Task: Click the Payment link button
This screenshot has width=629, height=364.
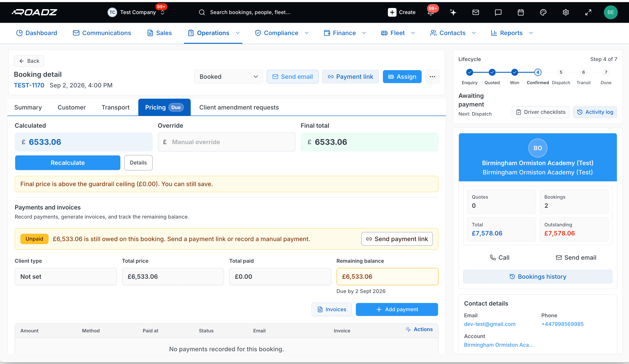Action: pos(350,77)
